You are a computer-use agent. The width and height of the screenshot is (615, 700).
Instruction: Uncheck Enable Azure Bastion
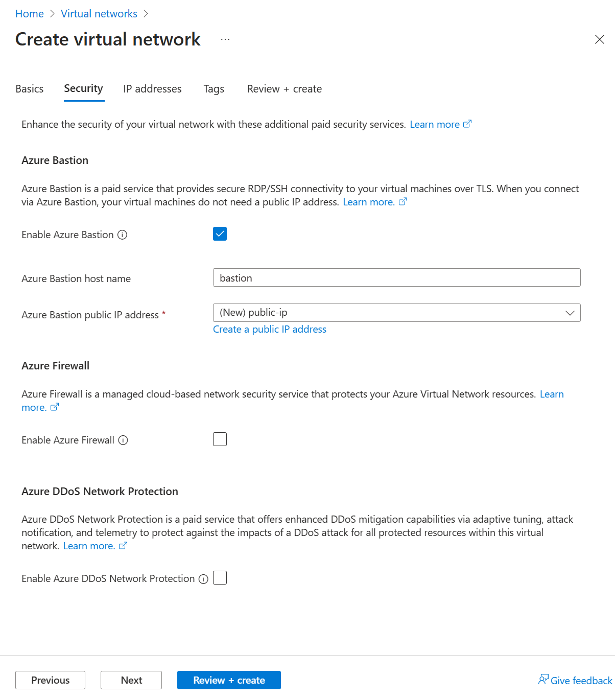220,234
